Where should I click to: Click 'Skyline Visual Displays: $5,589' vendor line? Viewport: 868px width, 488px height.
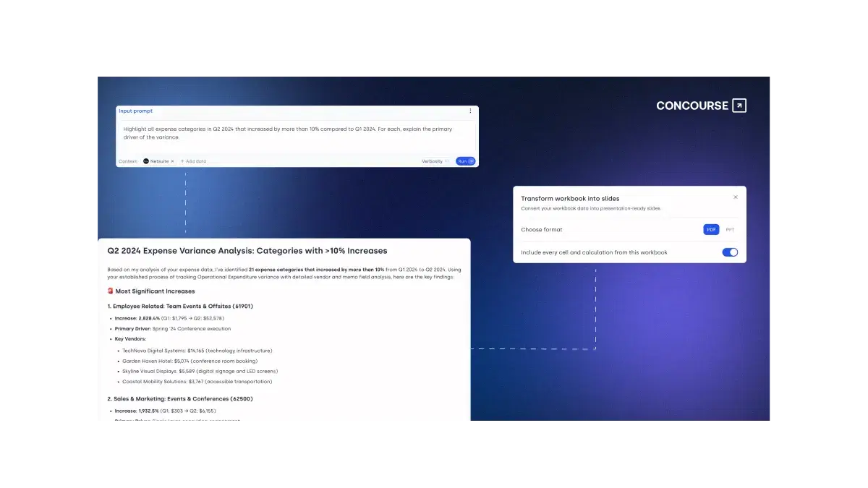pos(200,371)
